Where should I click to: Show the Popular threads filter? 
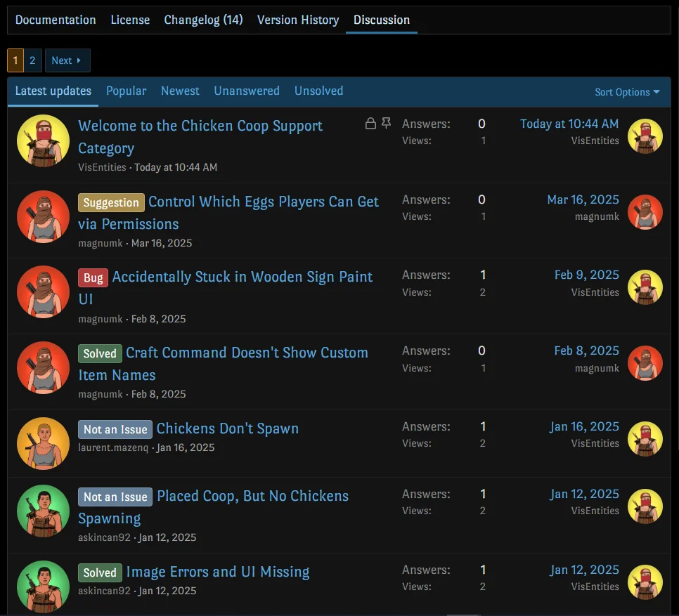click(x=126, y=91)
